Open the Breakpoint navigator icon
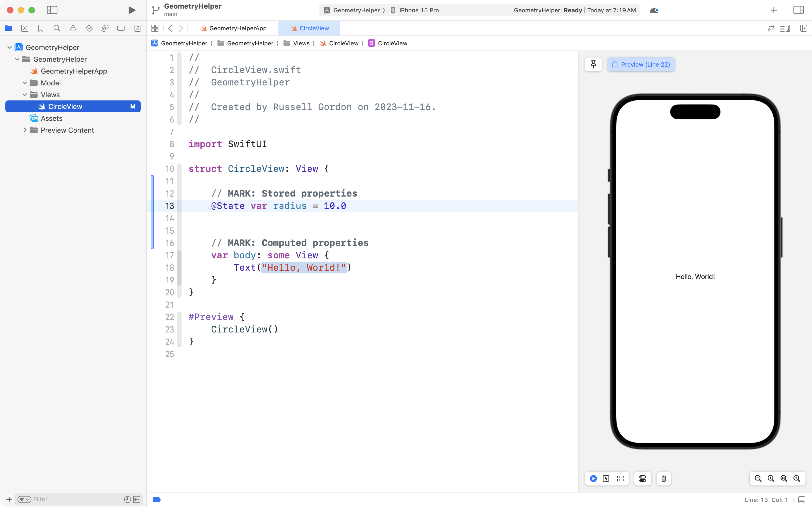The width and height of the screenshot is (812, 507). 121,28
